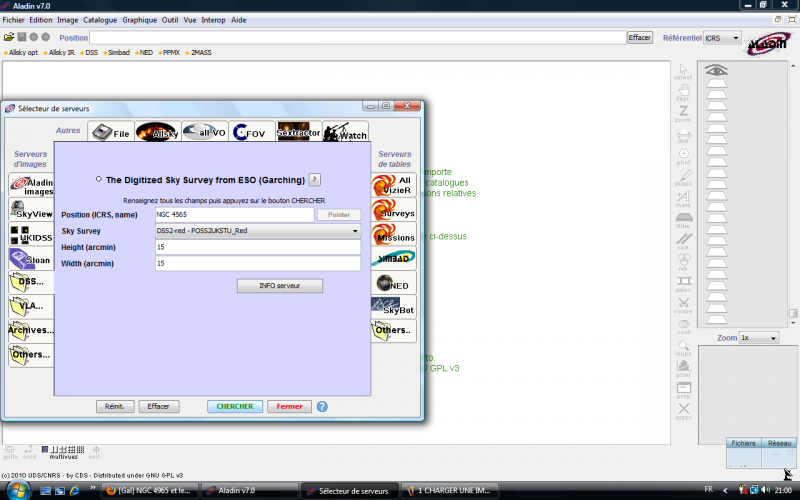800x500 pixels.
Task: Select the All VizieR table server
Action: tap(393, 185)
